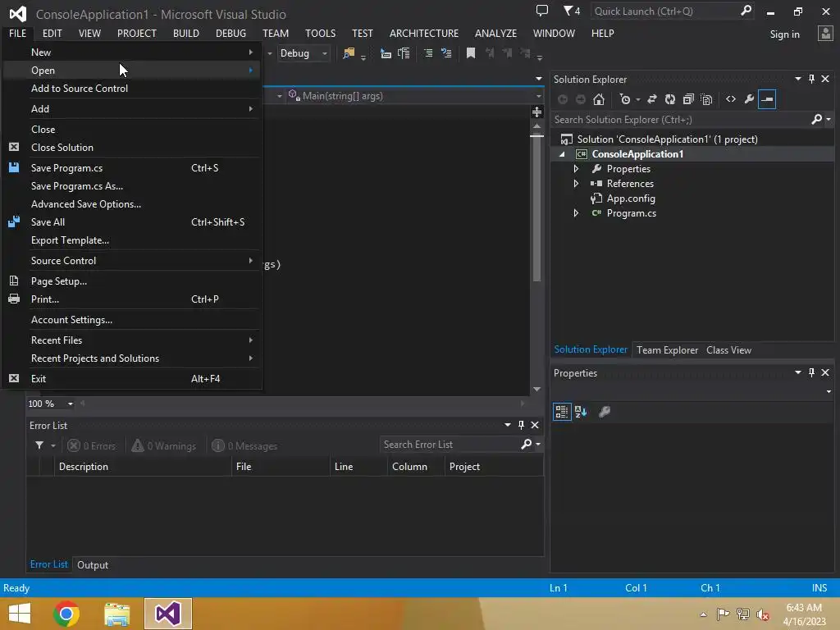Choose Save Program.cs As... menu item
Image resolution: width=840 pixels, height=630 pixels.
(132, 186)
